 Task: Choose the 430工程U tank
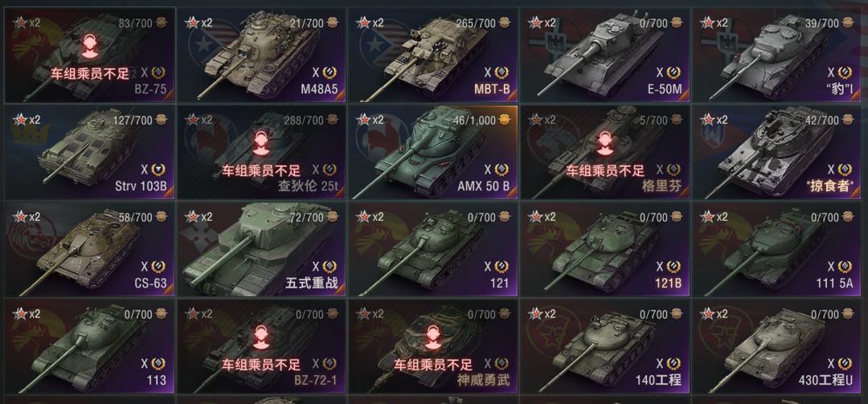coord(776,346)
